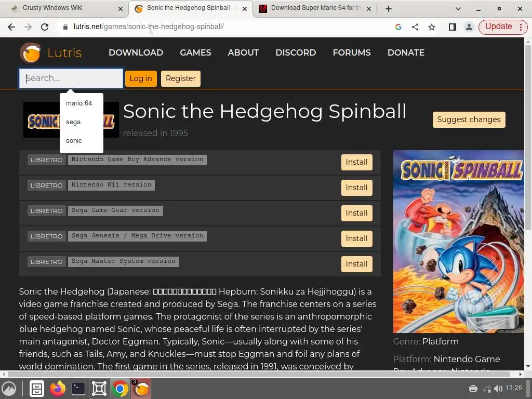Image resolution: width=532 pixels, height=399 pixels.
Task: Open the FORUMS nav item
Action: click(x=352, y=52)
